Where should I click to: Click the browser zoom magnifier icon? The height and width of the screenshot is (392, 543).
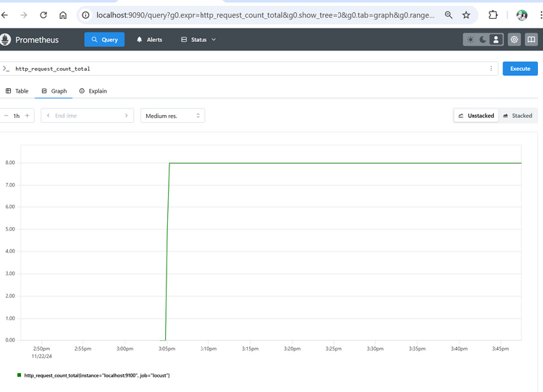[449, 15]
